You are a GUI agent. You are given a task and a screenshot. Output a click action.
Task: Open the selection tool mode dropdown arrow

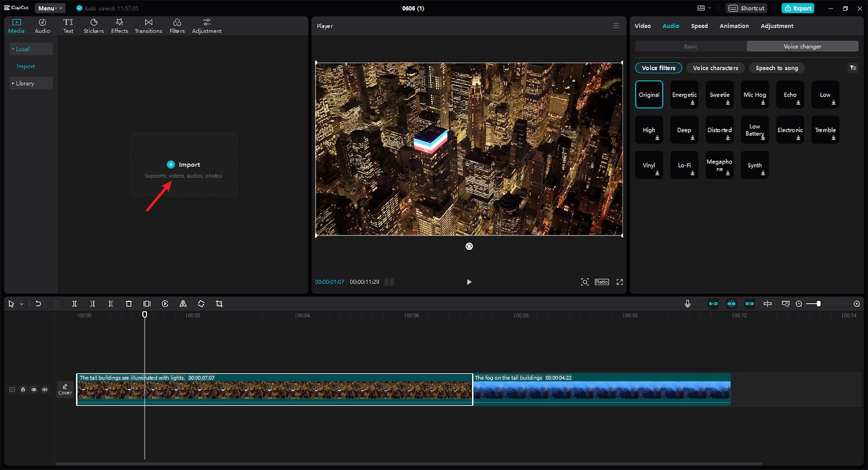[22, 304]
